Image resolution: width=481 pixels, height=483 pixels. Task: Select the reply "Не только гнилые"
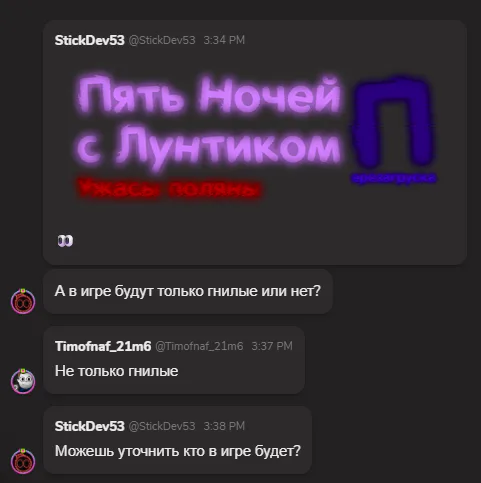[116, 371]
